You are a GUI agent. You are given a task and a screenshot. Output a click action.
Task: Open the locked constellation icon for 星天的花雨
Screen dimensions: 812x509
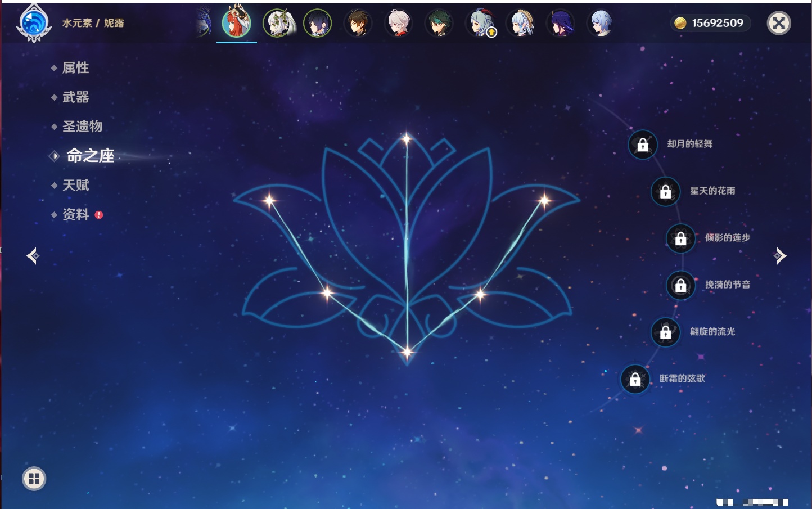click(x=665, y=191)
